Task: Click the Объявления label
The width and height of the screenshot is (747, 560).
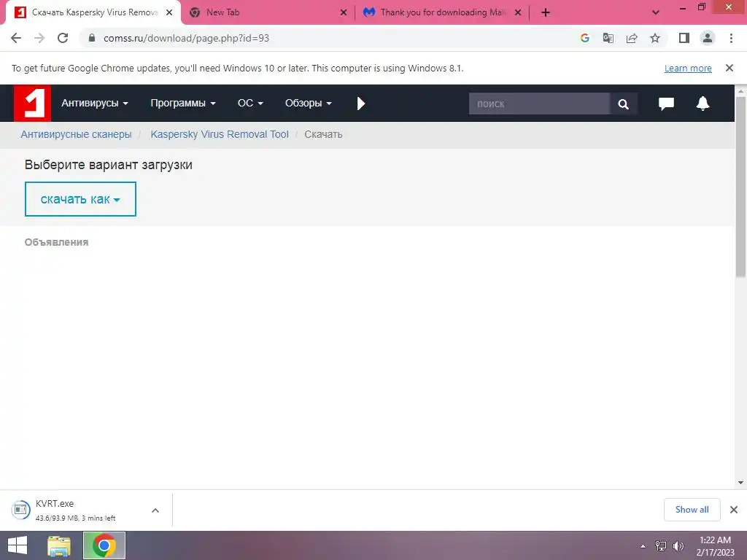Action: 57,242
